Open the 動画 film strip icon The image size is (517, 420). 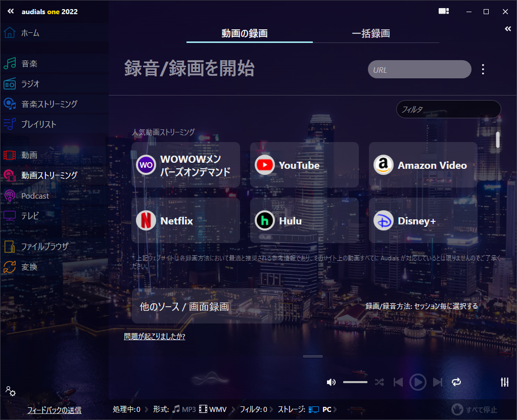[x=10, y=155]
